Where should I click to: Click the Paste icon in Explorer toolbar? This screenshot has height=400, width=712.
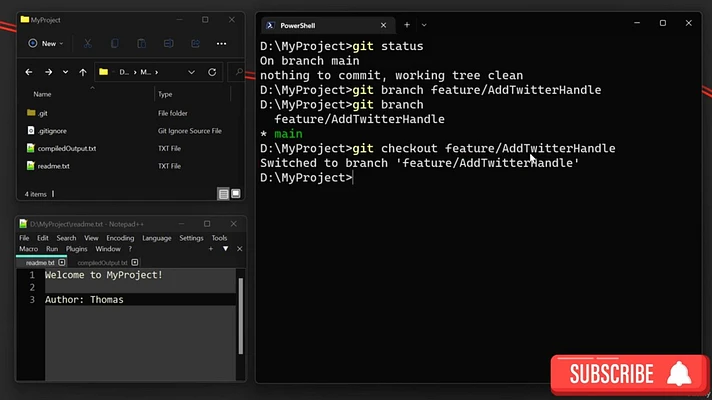tap(141, 44)
